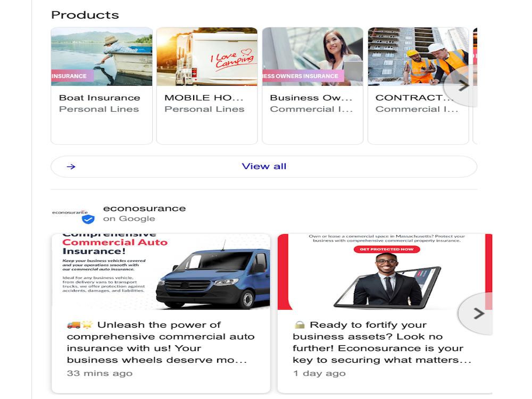
Task: Select 'Personal Lines' under Boat Insurance
Action: tap(99, 109)
